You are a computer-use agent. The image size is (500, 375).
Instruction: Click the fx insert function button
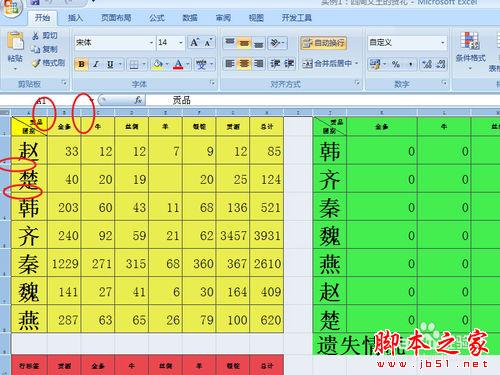point(138,100)
